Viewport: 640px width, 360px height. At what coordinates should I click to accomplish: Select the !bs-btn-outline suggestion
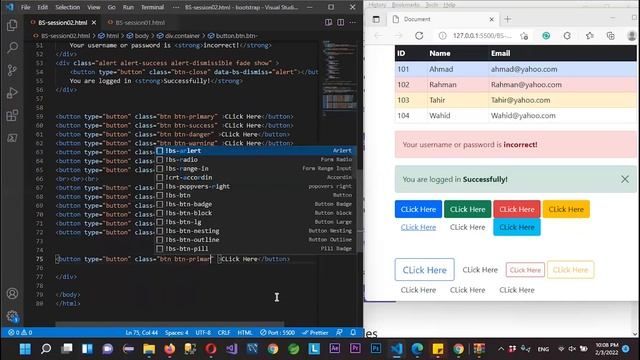[255, 240]
